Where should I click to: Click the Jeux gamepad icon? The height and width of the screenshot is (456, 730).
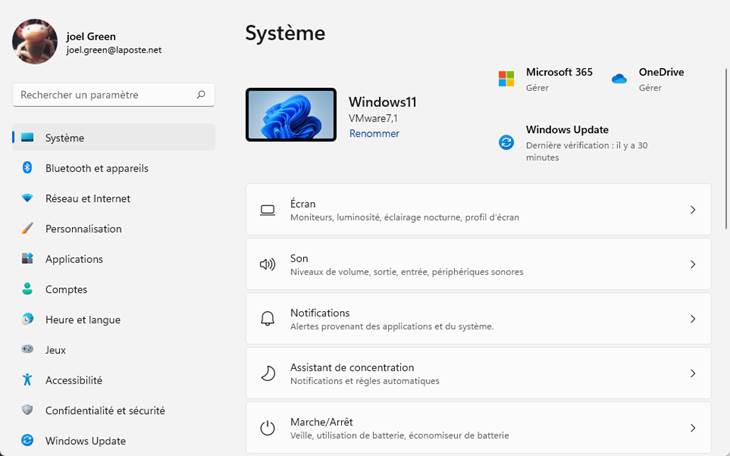27,349
